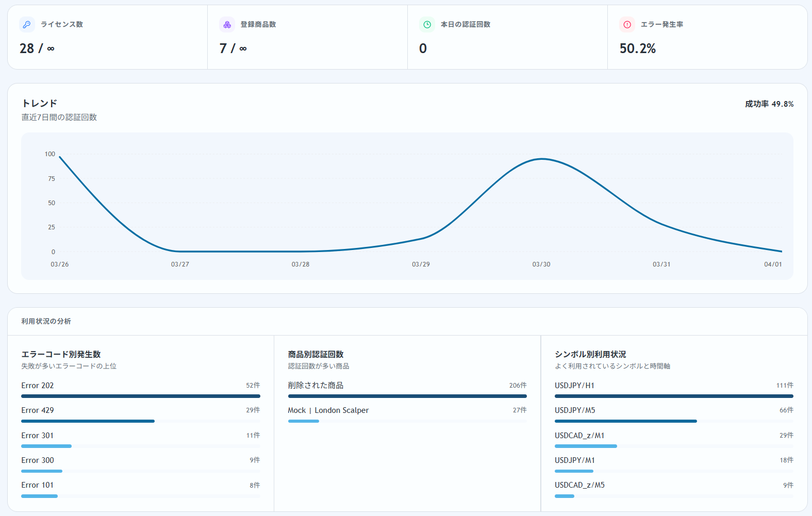Click the USDJPY/M5 usage bar
Image resolution: width=812 pixels, height=516 pixels.
click(625, 421)
